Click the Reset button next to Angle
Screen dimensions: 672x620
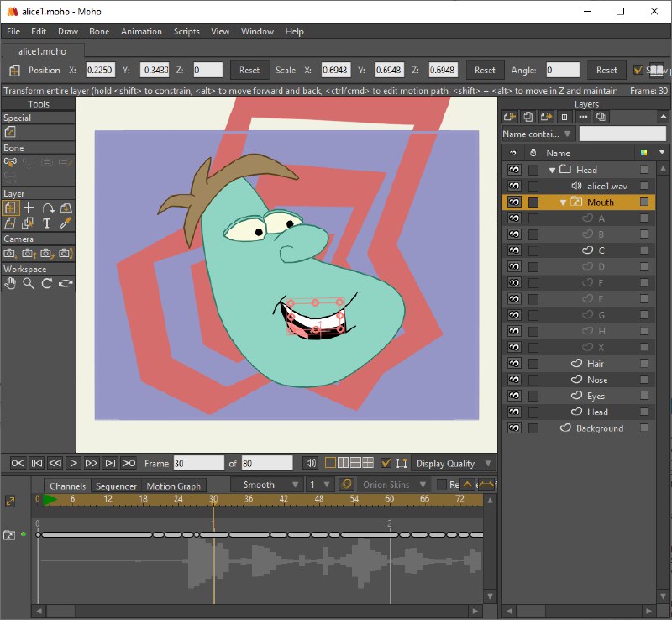(606, 70)
